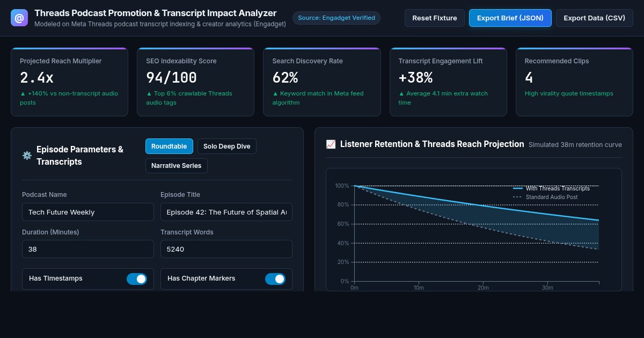
Task: Click 'Simulated 38m retention curve' caption
Action: (575, 144)
